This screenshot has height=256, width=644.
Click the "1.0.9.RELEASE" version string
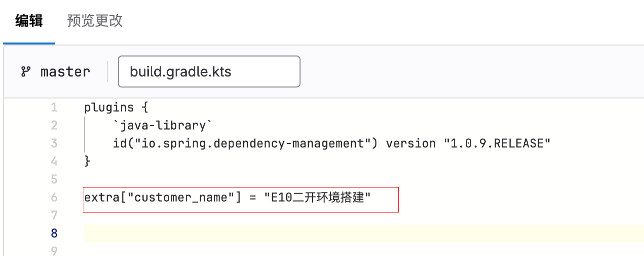497,143
